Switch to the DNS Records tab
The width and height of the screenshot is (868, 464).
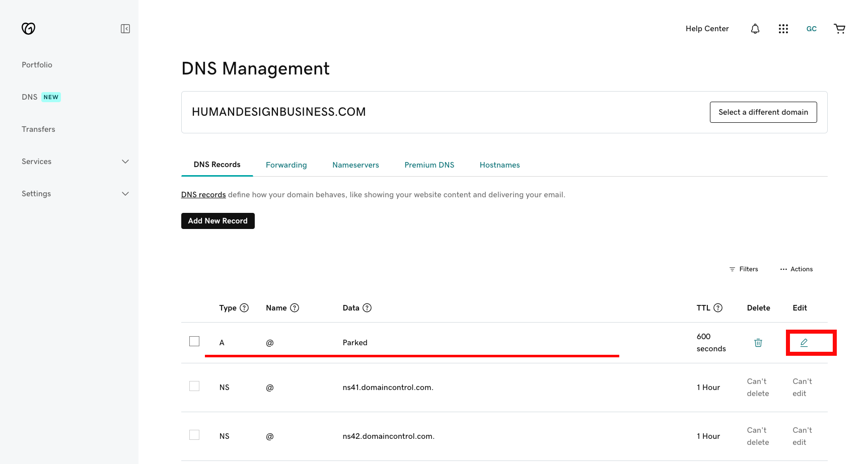217,165
